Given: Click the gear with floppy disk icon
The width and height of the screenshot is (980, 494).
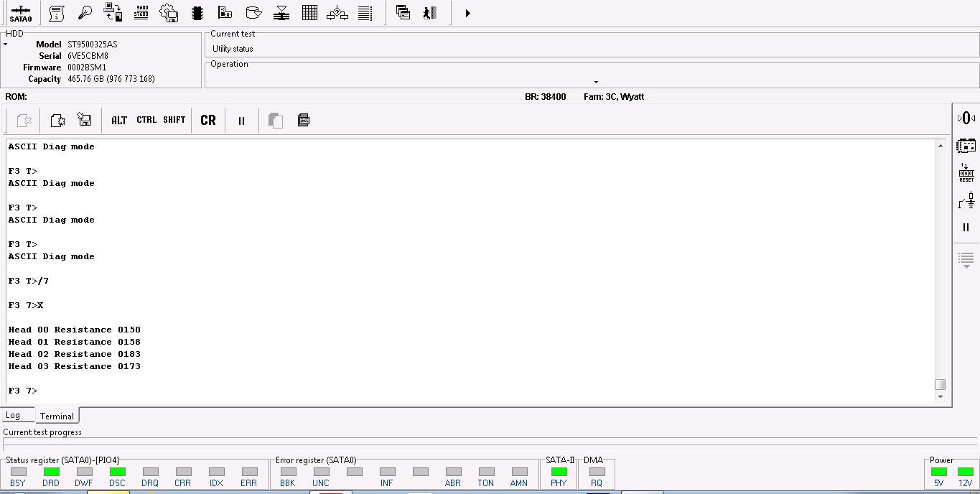Looking at the screenshot, I should (x=169, y=13).
